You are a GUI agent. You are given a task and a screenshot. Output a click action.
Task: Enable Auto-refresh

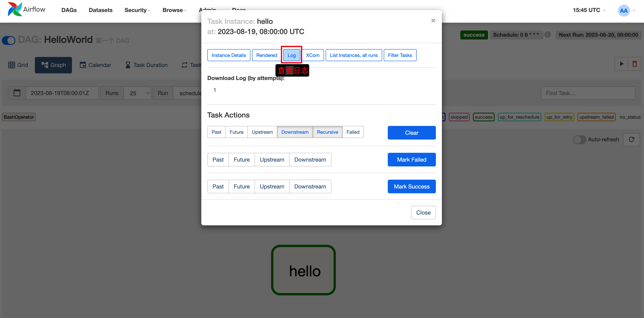coord(579,140)
